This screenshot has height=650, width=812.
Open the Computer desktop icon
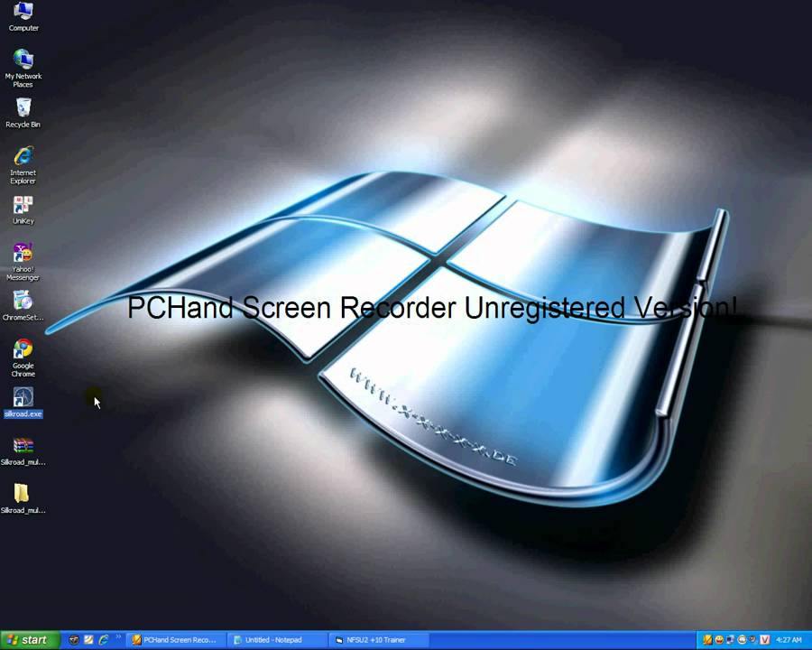23,15
